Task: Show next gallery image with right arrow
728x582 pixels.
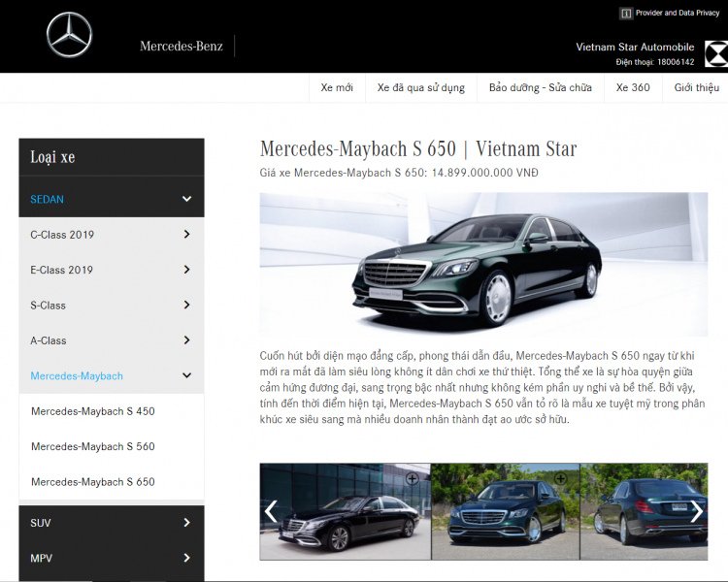Action: click(x=696, y=511)
